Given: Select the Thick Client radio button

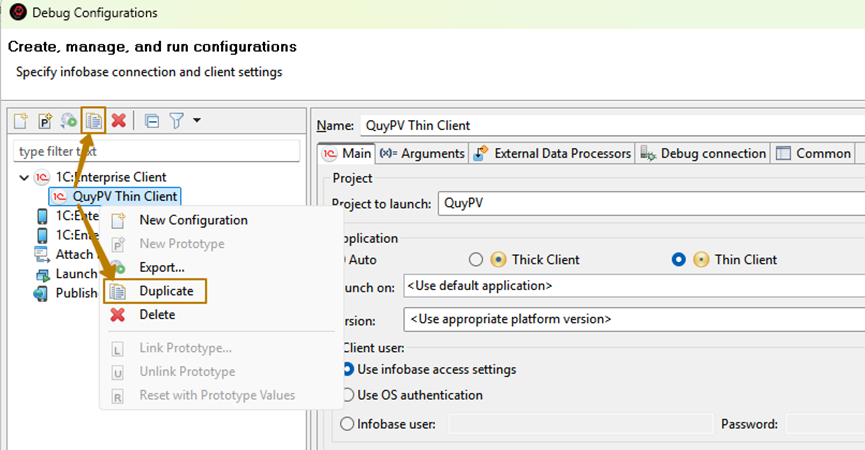Looking at the screenshot, I should pos(476,259).
